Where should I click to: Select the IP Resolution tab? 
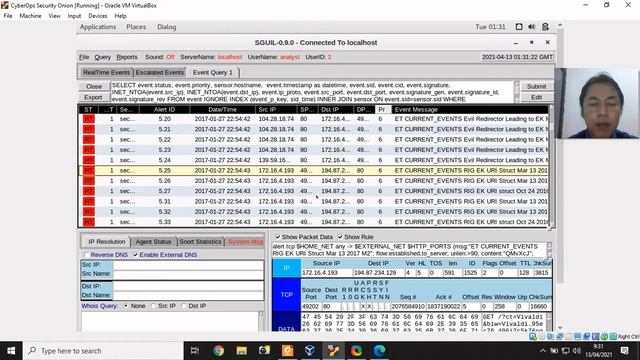[107, 242]
